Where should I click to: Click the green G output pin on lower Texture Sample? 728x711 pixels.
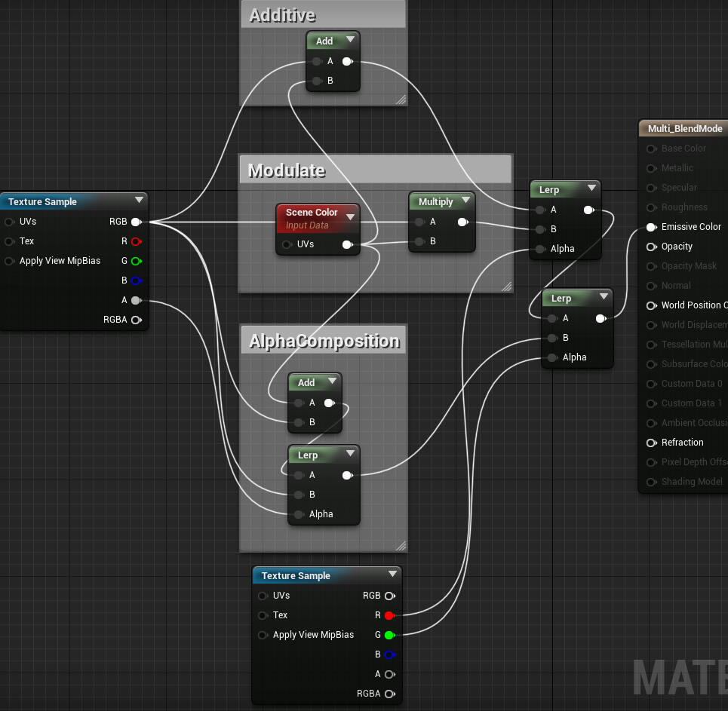pyautogui.click(x=389, y=635)
